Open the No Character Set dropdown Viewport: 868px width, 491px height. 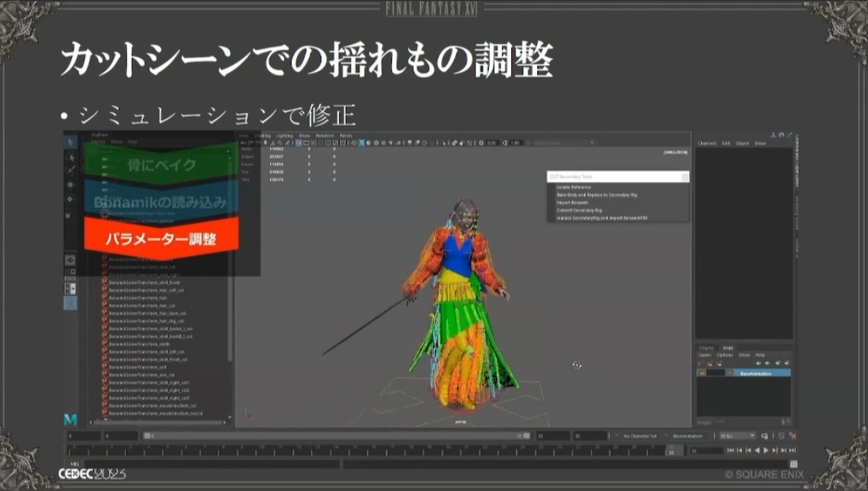640,436
